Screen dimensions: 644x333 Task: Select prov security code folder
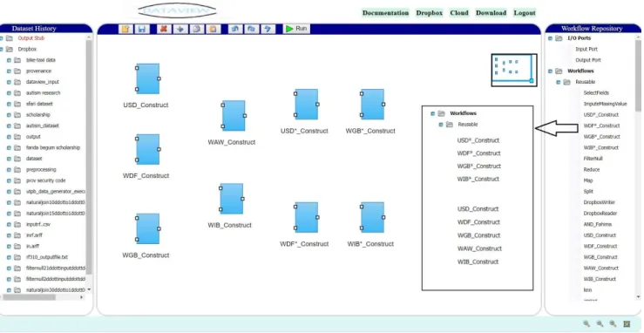[45, 180]
